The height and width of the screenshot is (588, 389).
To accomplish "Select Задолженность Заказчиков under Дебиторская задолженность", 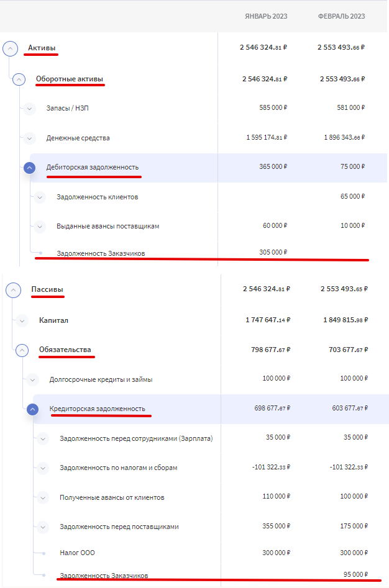I will (x=101, y=253).
